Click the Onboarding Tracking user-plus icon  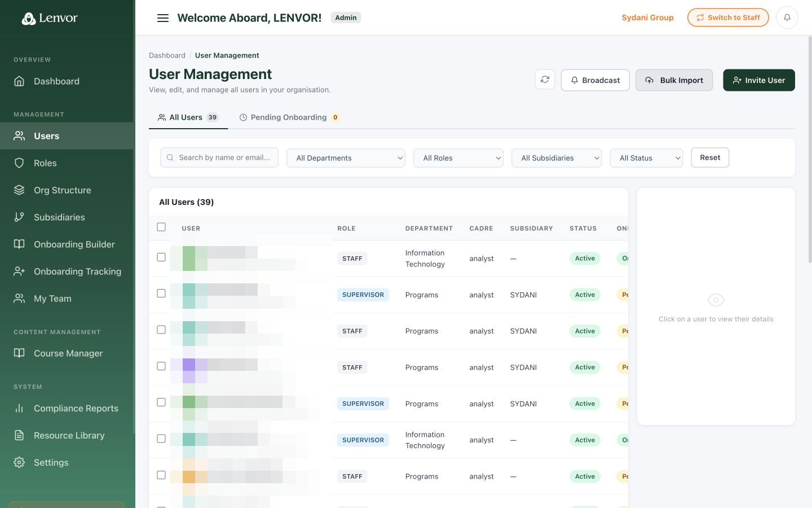click(x=19, y=271)
